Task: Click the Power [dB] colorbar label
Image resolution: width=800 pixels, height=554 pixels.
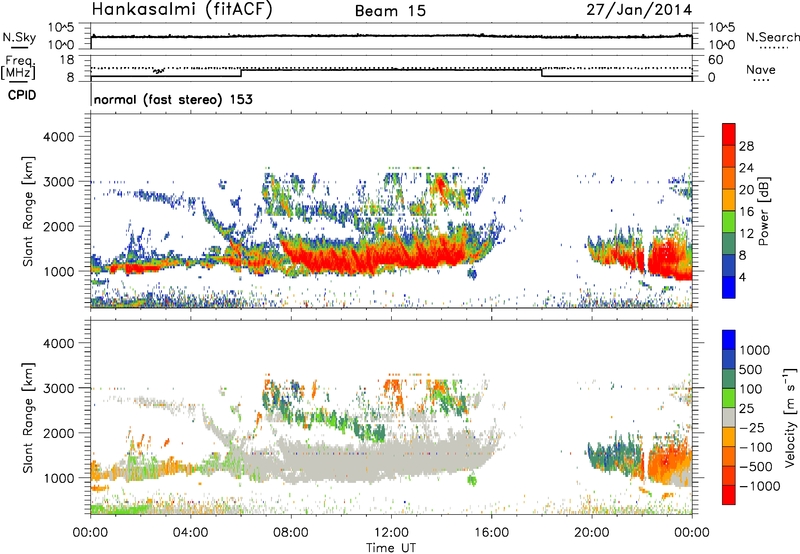Action: [763, 211]
